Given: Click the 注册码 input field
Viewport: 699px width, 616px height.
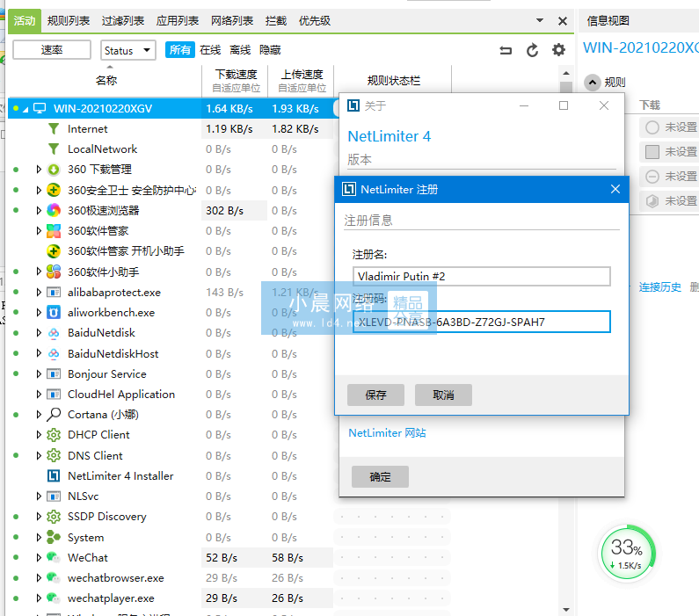Looking at the screenshot, I should (482, 322).
